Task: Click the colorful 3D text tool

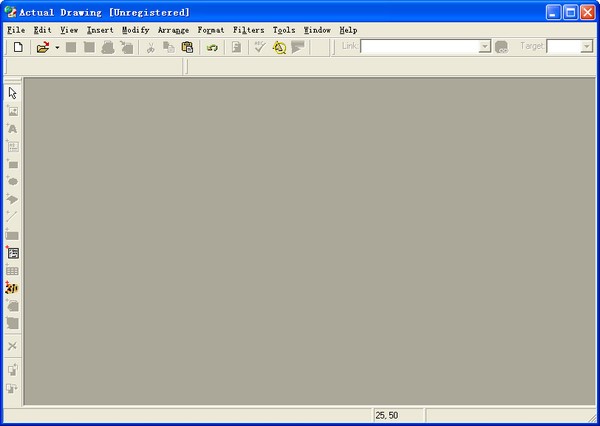Action: click(12, 288)
